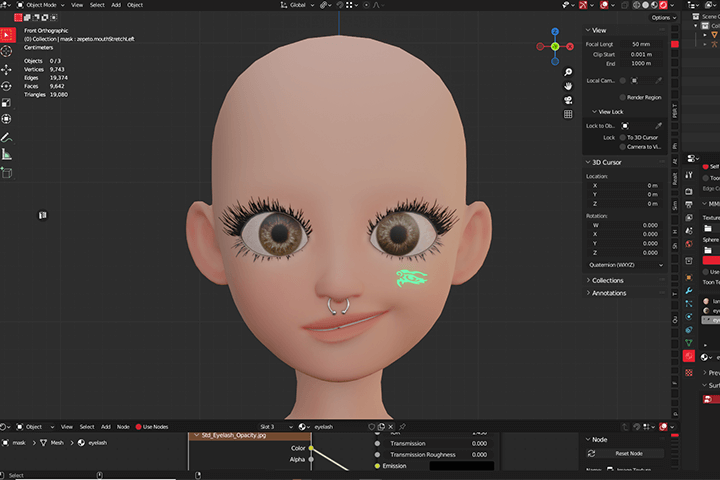
Task: Open viewport Add menu
Action: point(116,5)
